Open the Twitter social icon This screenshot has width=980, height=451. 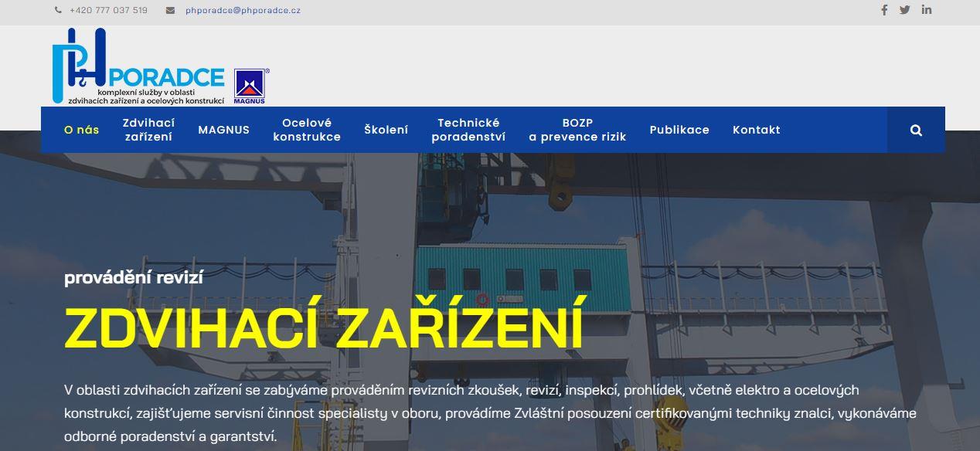click(x=904, y=10)
